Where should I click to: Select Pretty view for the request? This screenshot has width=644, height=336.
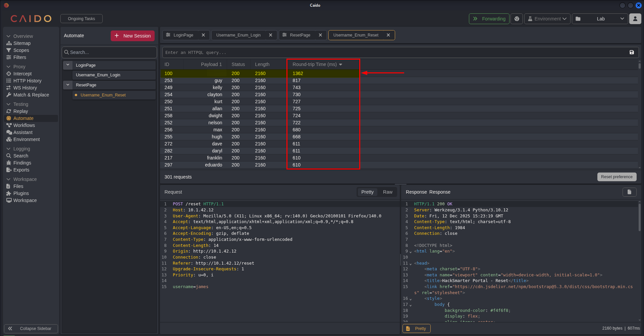[367, 192]
